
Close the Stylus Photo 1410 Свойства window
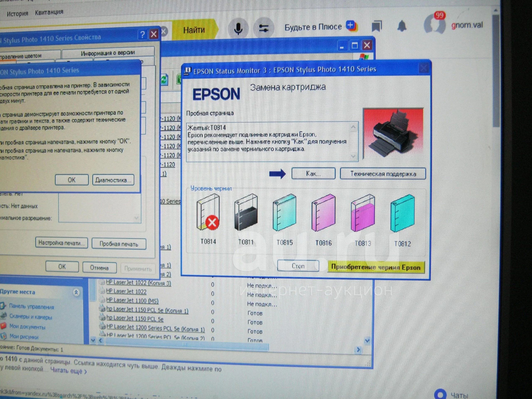(154, 34)
